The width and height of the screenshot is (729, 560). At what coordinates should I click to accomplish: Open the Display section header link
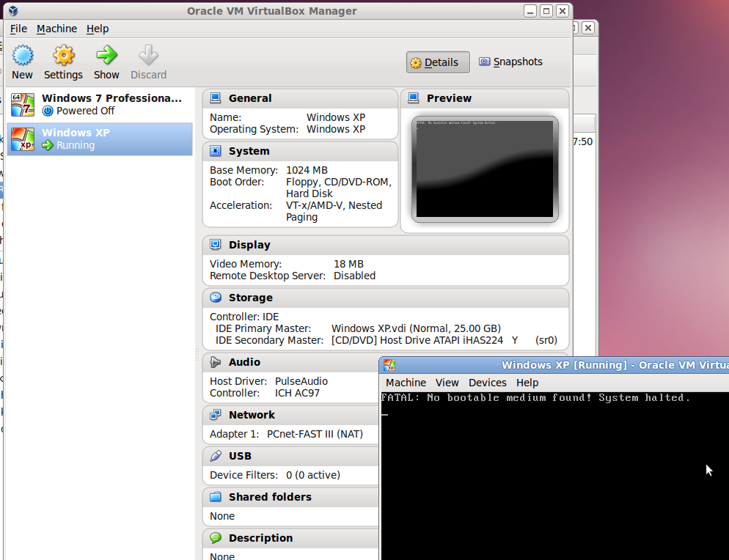pos(249,245)
